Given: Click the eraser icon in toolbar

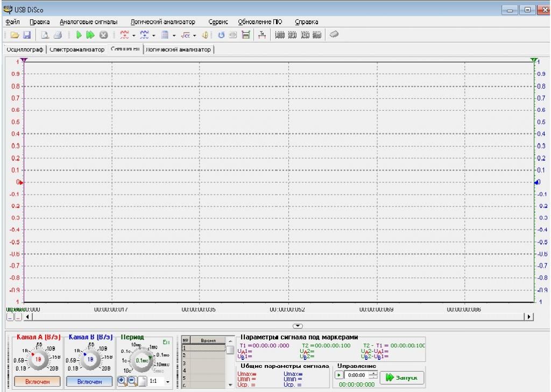Looking at the screenshot, I should click(334, 35).
